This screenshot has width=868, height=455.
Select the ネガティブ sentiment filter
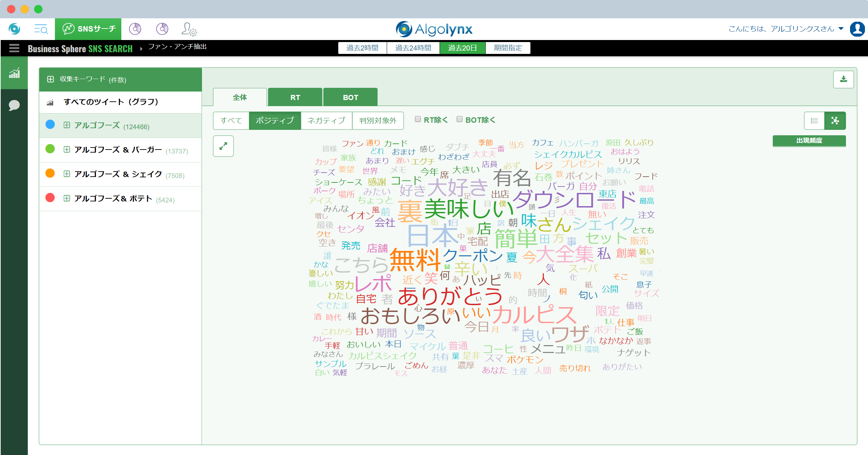(x=326, y=121)
